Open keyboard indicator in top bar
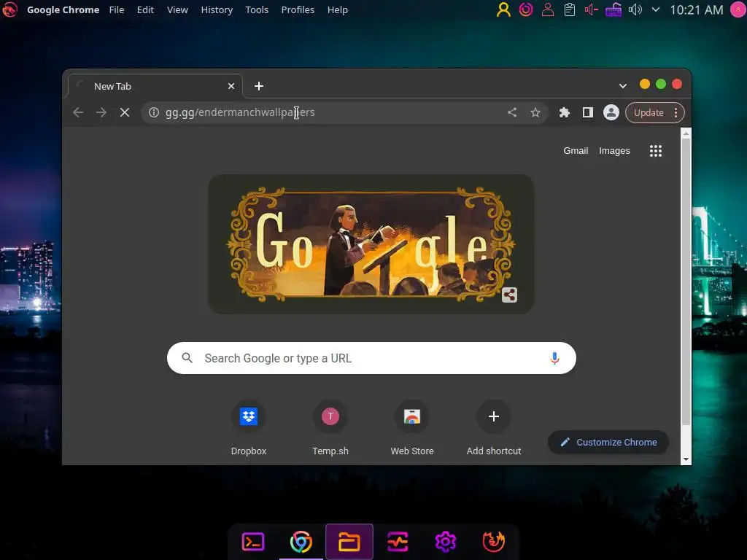This screenshot has width=747, height=560. [x=613, y=9]
